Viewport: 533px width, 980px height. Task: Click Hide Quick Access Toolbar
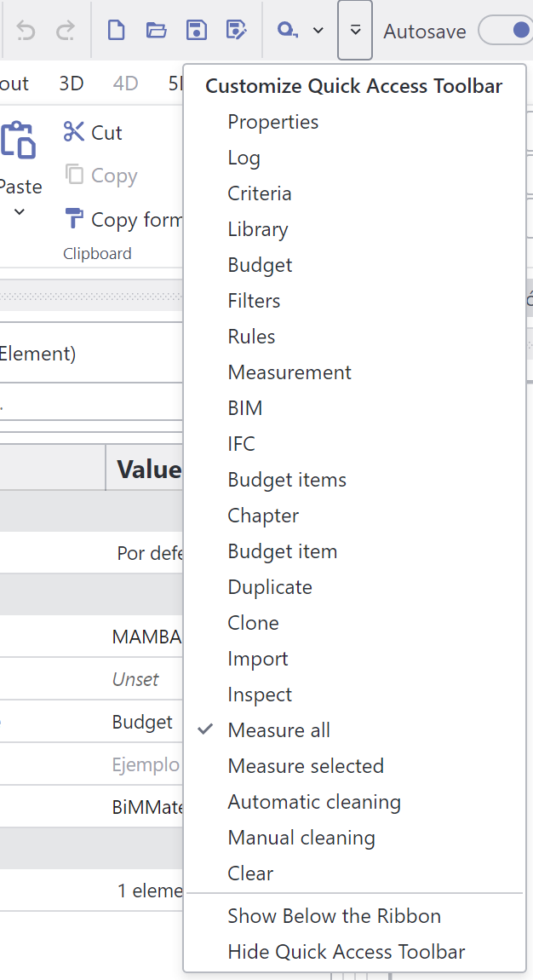coord(354,952)
